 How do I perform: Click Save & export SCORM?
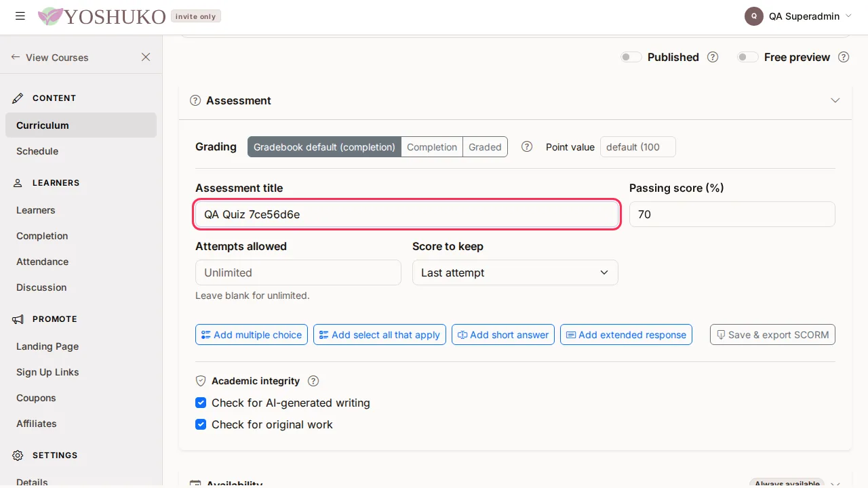coord(772,335)
